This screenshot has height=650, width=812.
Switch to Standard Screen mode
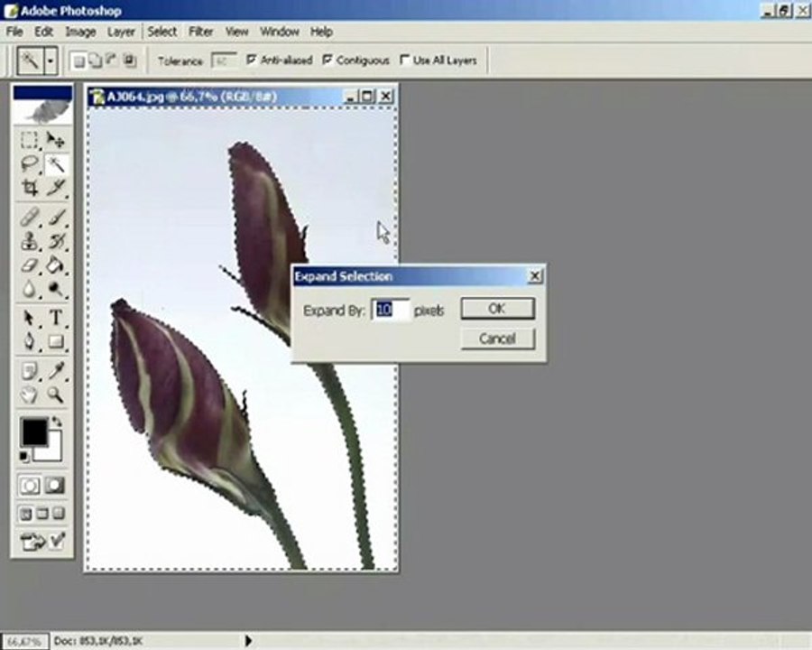[25, 514]
